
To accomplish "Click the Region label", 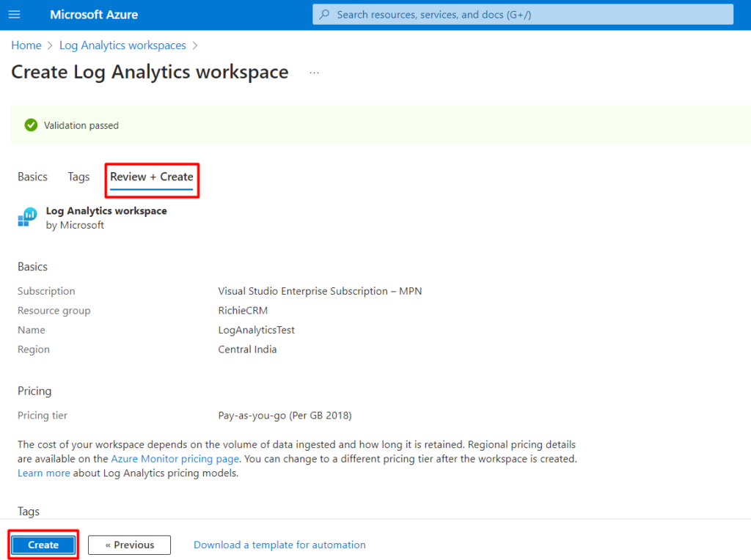I will click(x=34, y=350).
